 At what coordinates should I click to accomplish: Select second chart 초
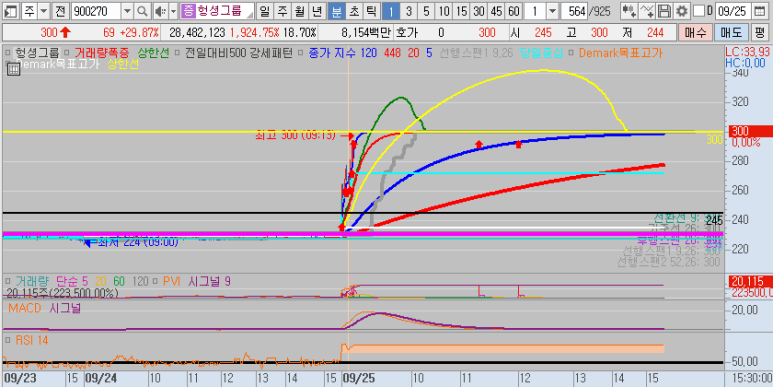click(x=353, y=10)
